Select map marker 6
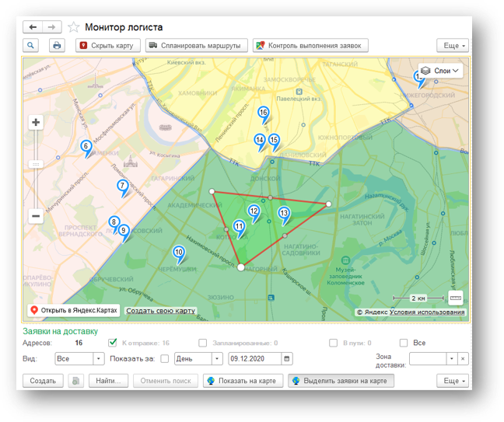This screenshot has width=504, height=422. (x=86, y=146)
